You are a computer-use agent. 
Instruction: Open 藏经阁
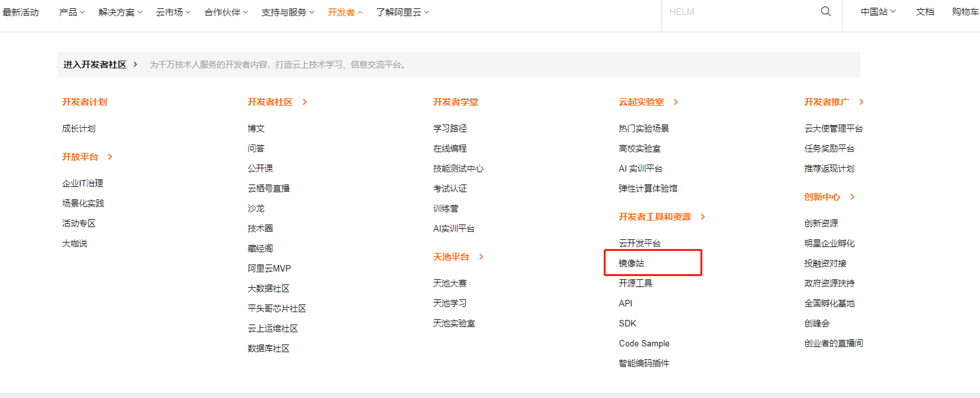[260, 248]
